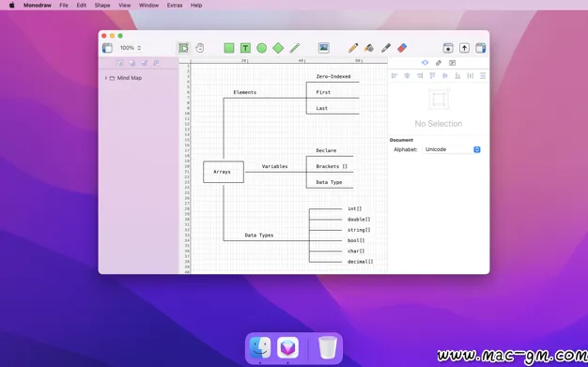Click the Export upward arrow button
The height and width of the screenshot is (367, 588).
click(464, 48)
